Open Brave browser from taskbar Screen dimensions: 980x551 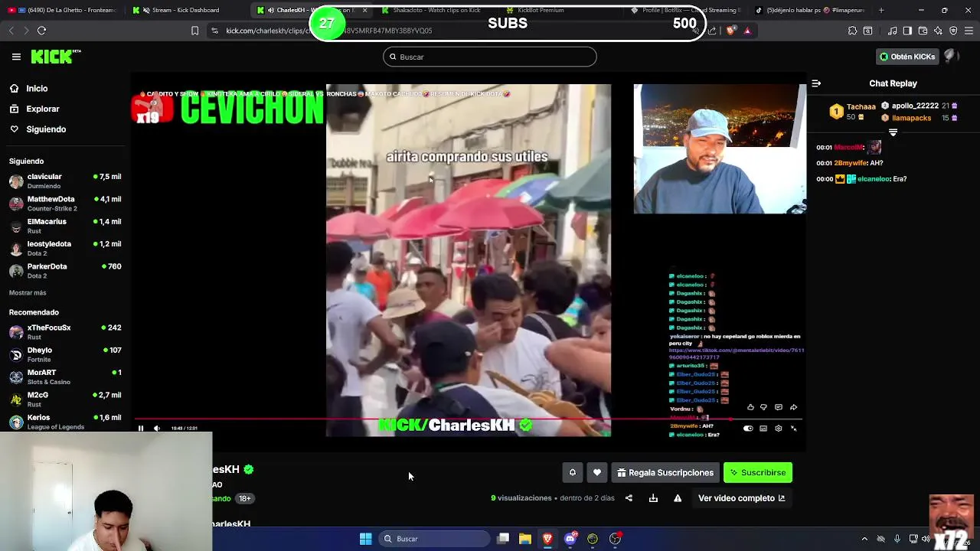click(x=547, y=539)
